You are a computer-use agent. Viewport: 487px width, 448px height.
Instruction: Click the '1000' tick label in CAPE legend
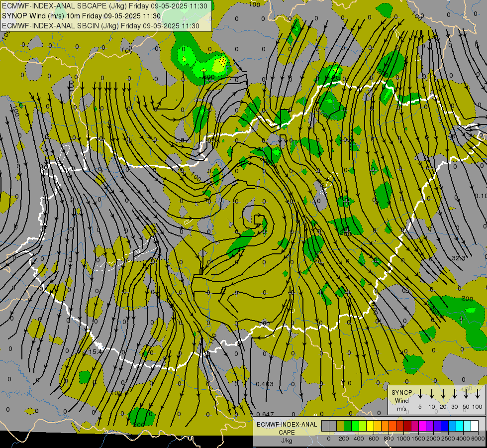click(403, 439)
